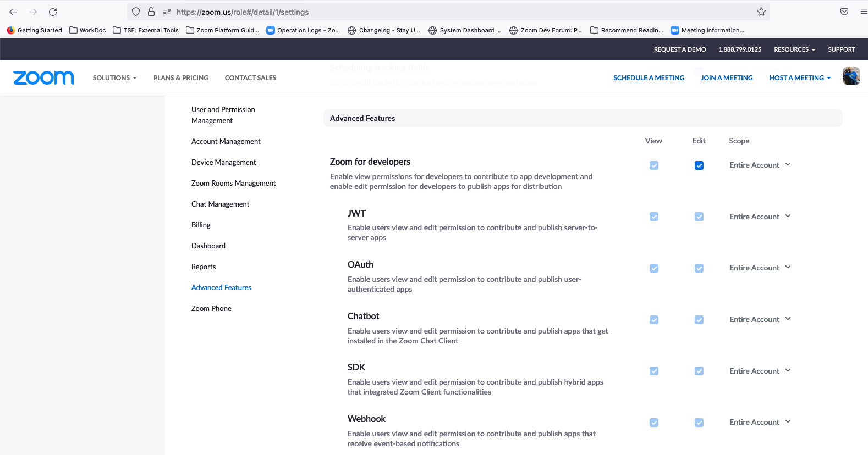The width and height of the screenshot is (868, 455).
Task: Click the address bar lock icon
Action: (151, 12)
